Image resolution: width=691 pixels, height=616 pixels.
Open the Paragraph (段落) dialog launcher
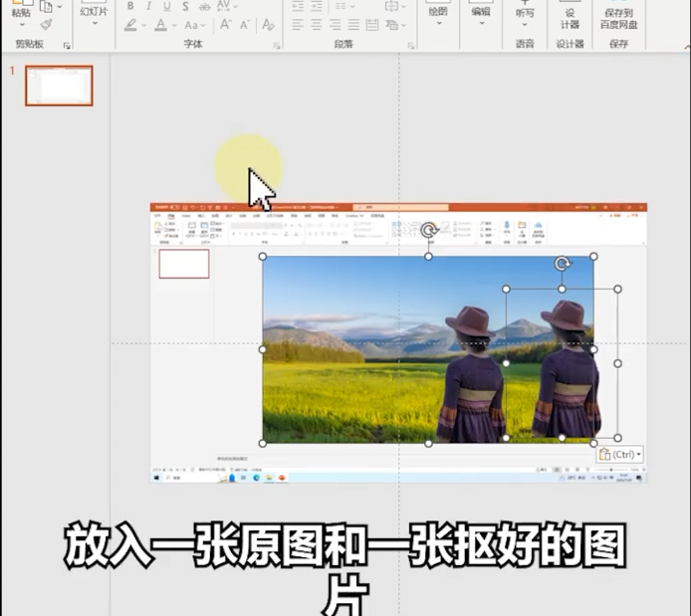(x=411, y=46)
